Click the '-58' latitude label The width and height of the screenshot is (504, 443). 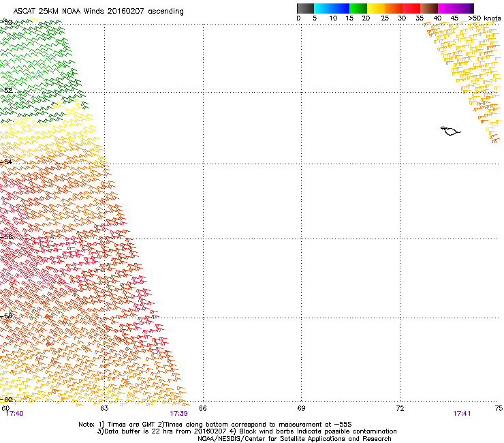(6, 316)
